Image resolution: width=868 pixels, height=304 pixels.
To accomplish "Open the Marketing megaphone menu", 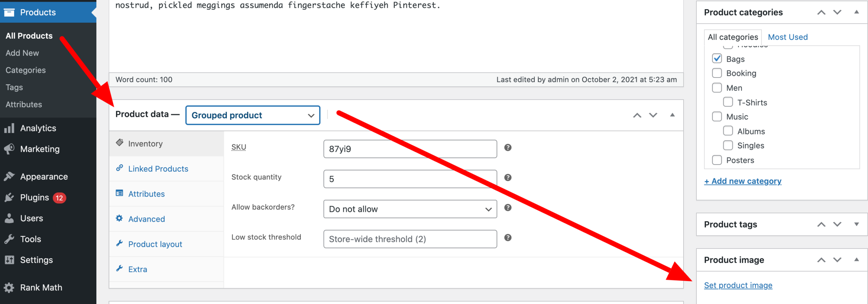I will click(x=9, y=149).
